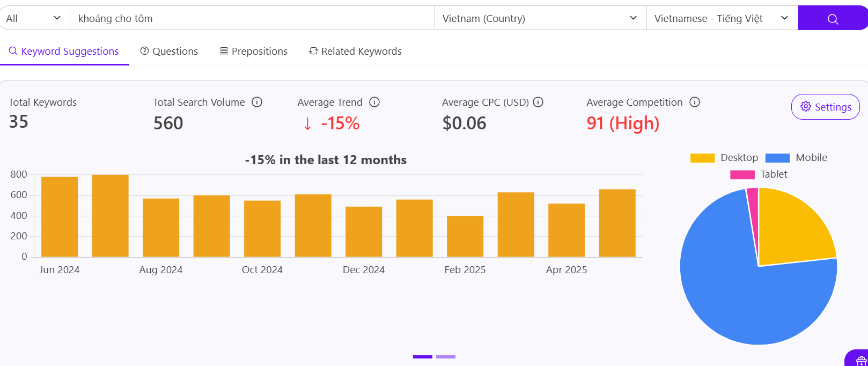Select the second chart carousel indicator
Viewport: 868px width, 366px height.
point(446,356)
